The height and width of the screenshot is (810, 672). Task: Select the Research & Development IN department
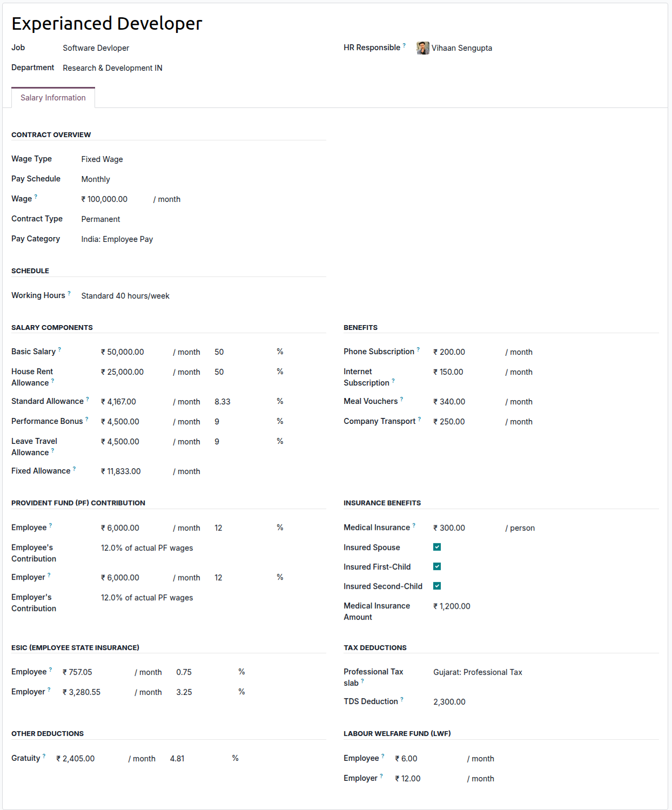click(x=112, y=68)
